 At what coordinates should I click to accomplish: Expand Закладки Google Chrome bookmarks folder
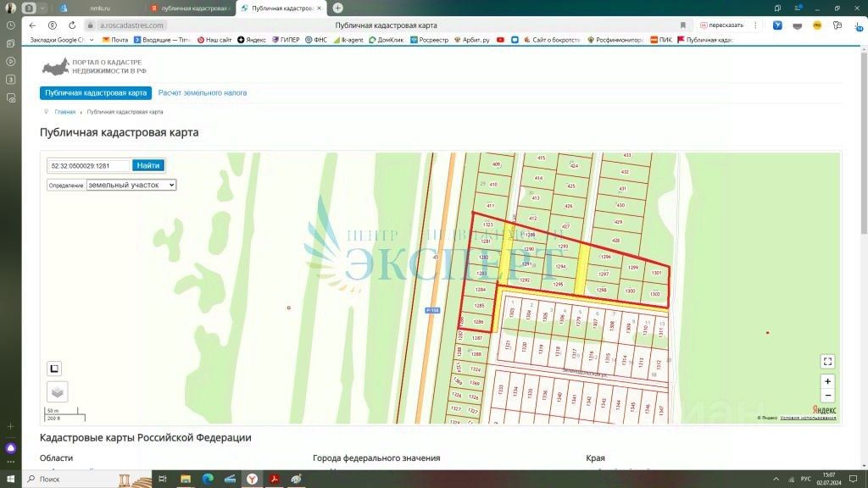point(61,40)
